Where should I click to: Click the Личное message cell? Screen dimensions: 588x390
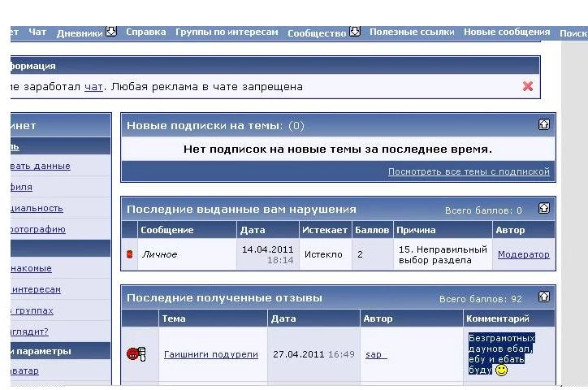pos(187,254)
